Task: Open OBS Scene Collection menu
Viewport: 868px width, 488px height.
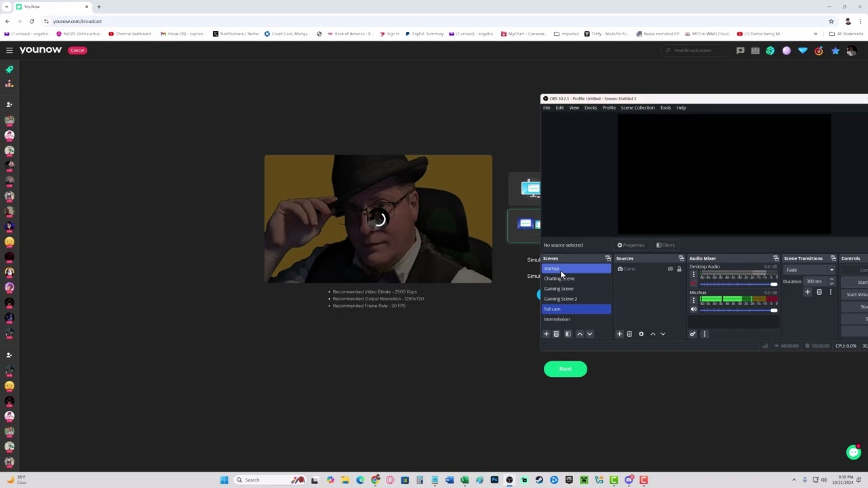Action: click(x=637, y=108)
